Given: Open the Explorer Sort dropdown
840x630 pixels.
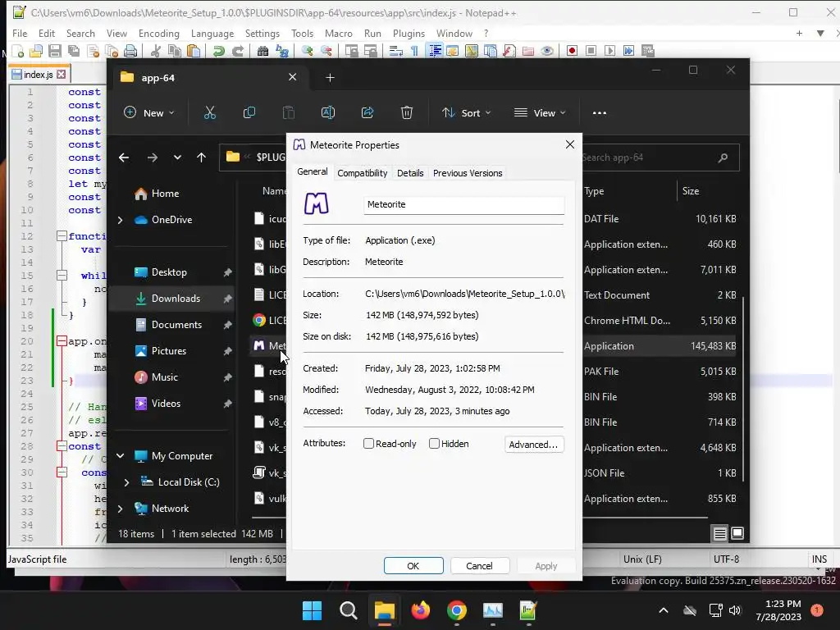Looking at the screenshot, I should click(x=466, y=113).
